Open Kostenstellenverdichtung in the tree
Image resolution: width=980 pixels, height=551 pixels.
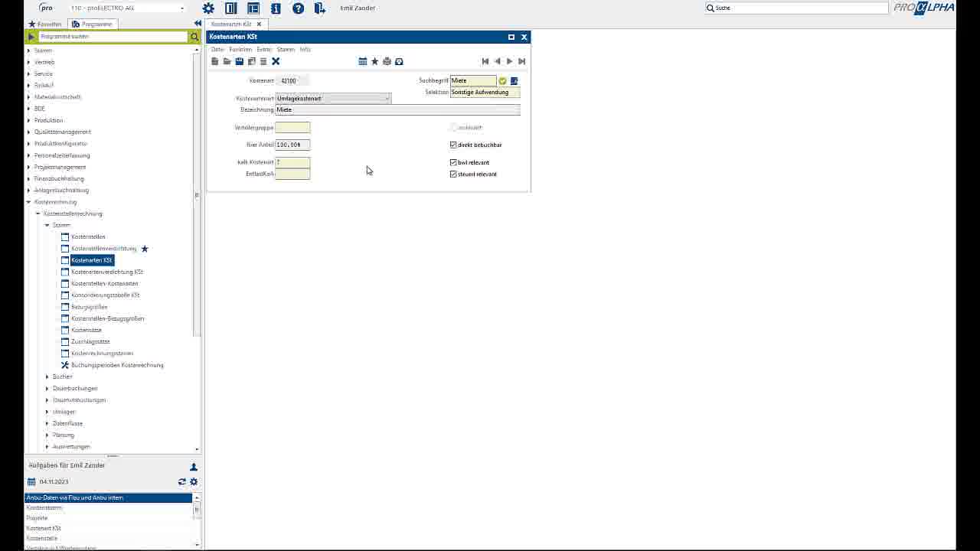(103, 249)
